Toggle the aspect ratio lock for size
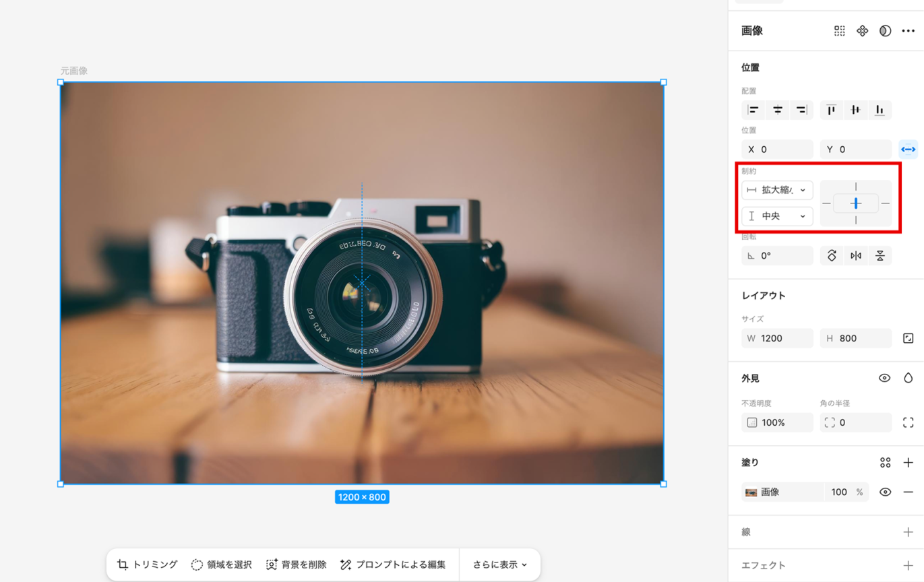The image size is (924, 582). (x=908, y=338)
